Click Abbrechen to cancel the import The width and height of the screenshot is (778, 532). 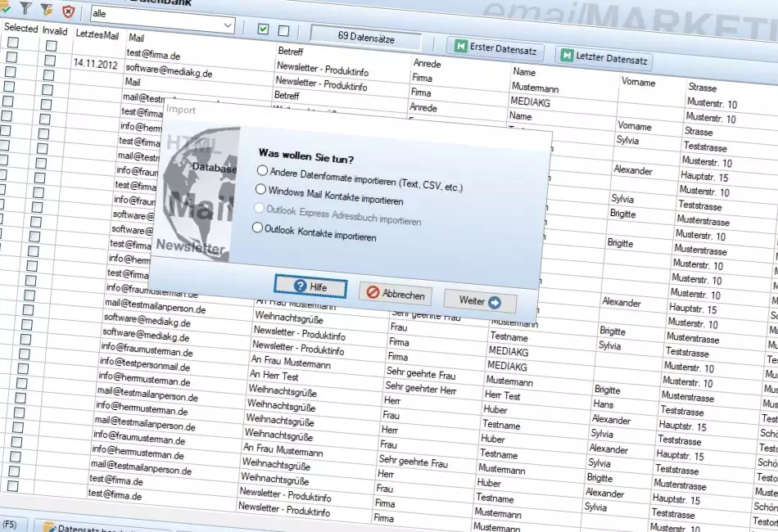[x=395, y=294]
